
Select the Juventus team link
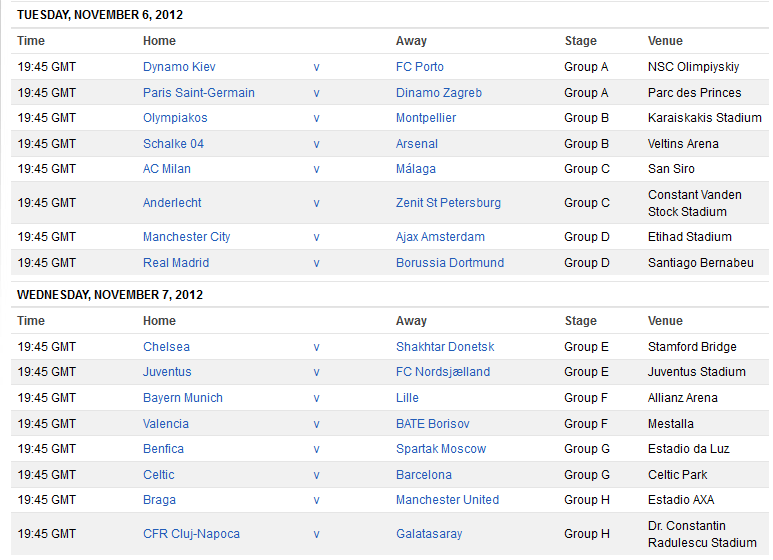[167, 372]
